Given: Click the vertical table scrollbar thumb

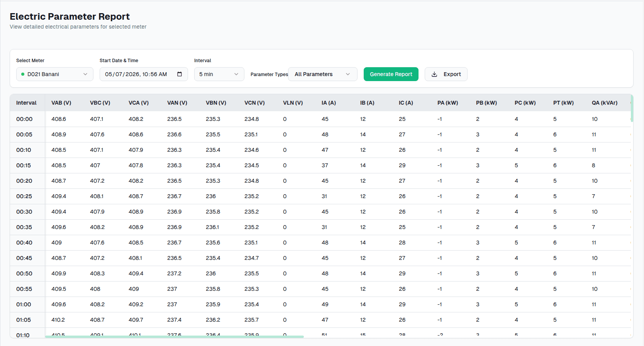Looking at the screenshot, I should tap(632, 108).
